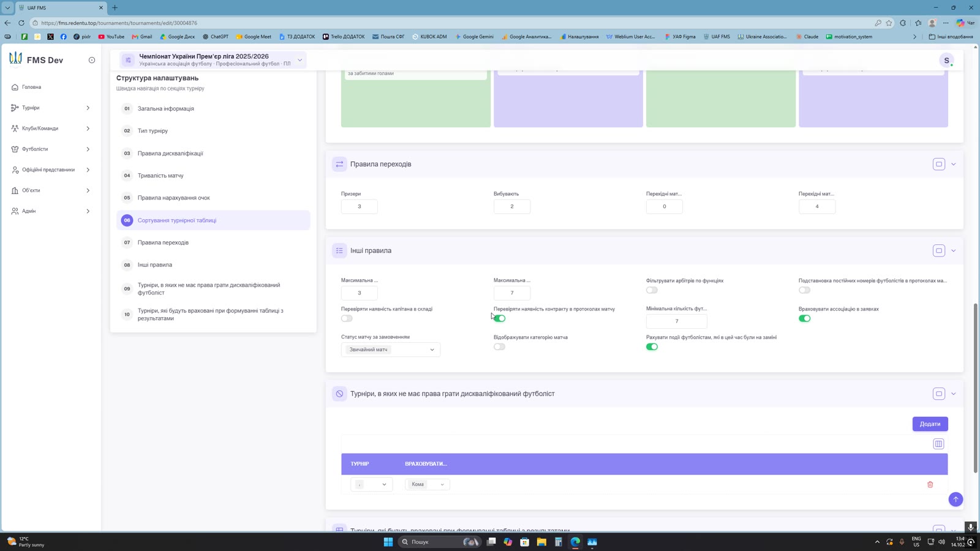Click square icon in Інші правила header
Screen dimensions: 980x551
pos(939,250)
